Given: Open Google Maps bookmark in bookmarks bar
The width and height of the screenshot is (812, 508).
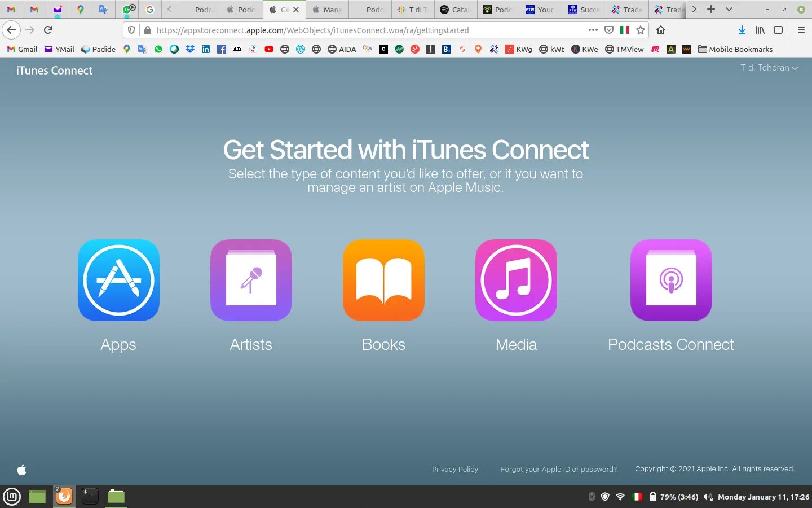Looking at the screenshot, I should pyautogui.click(x=127, y=49).
